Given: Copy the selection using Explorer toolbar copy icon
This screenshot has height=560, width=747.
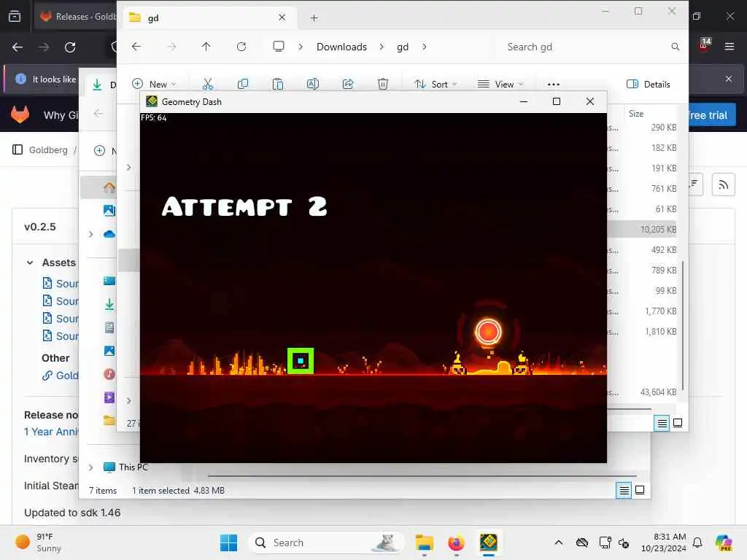Looking at the screenshot, I should pyautogui.click(x=242, y=85).
